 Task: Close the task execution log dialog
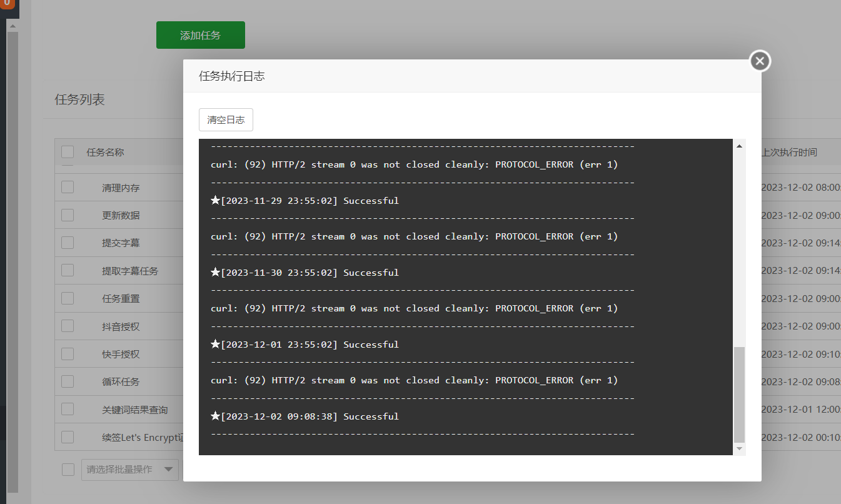coord(760,61)
